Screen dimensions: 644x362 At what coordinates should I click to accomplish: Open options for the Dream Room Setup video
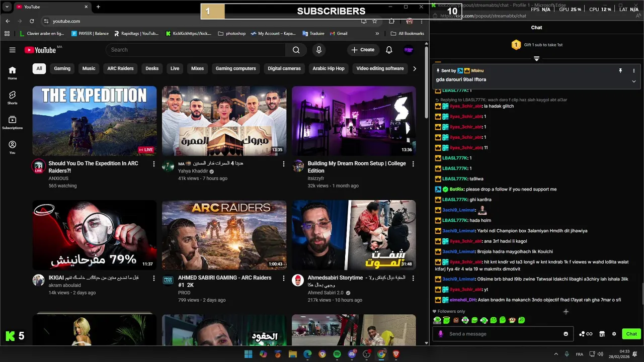[x=413, y=164]
